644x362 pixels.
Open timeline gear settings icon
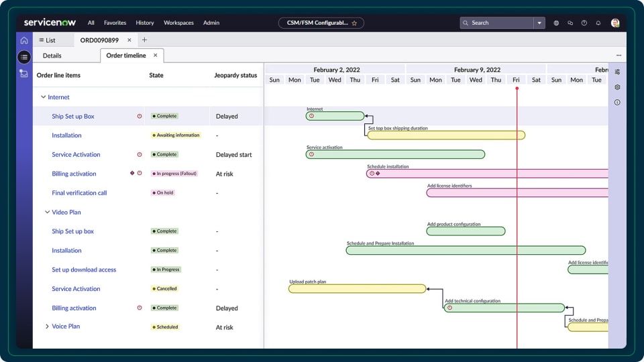coord(617,87)
